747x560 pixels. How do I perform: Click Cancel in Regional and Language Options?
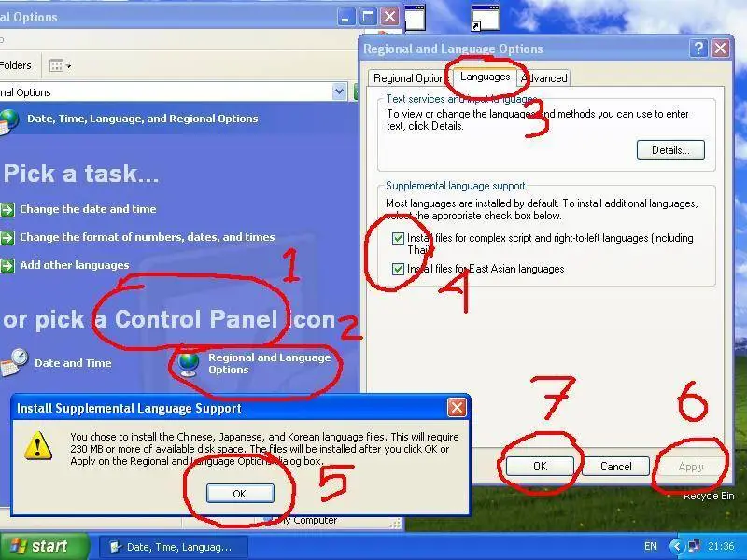(x=615, y=466)
